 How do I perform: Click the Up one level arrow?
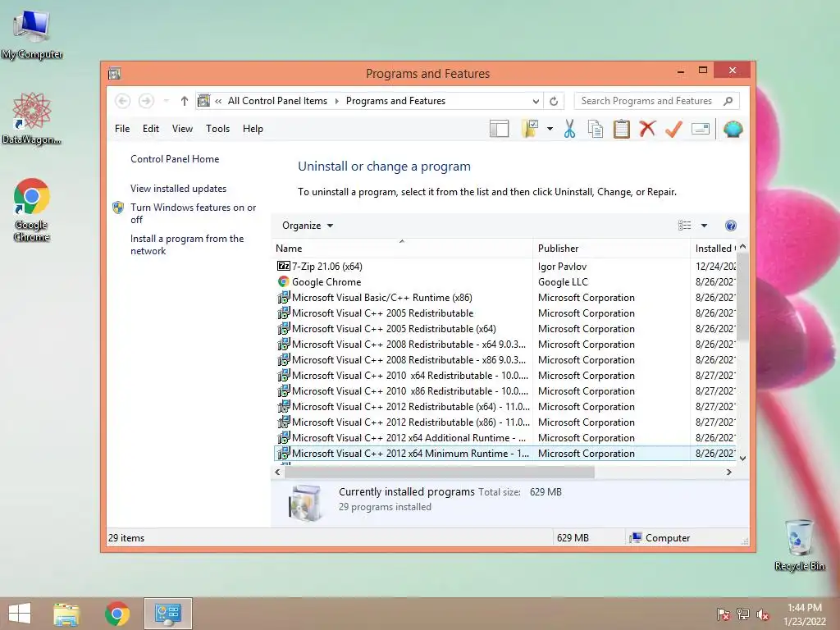185,101
